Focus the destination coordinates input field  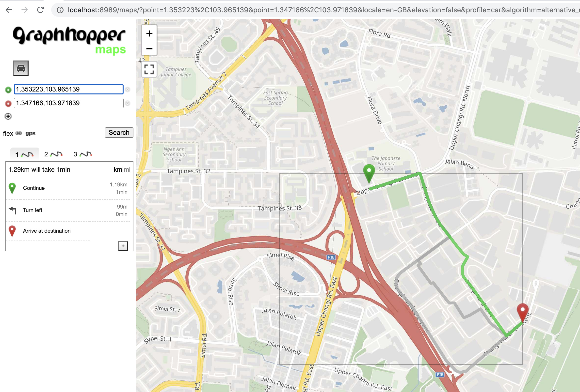point(69,103)
